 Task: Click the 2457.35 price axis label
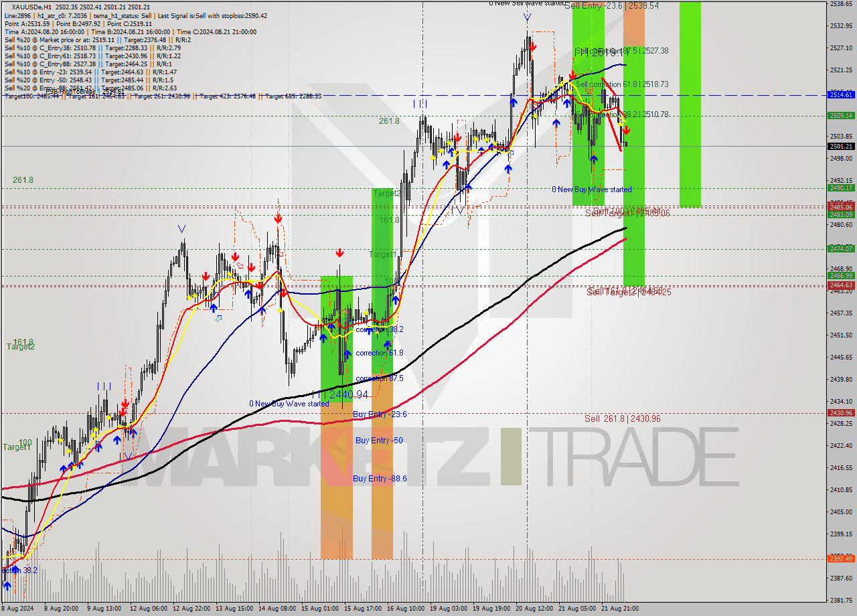(x=841, y=313)
